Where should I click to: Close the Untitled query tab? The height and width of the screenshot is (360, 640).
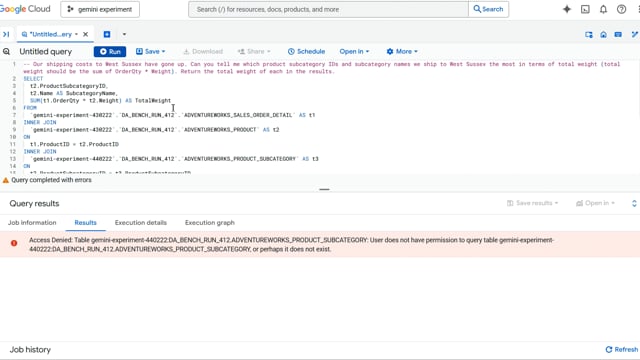click(85, 34)
